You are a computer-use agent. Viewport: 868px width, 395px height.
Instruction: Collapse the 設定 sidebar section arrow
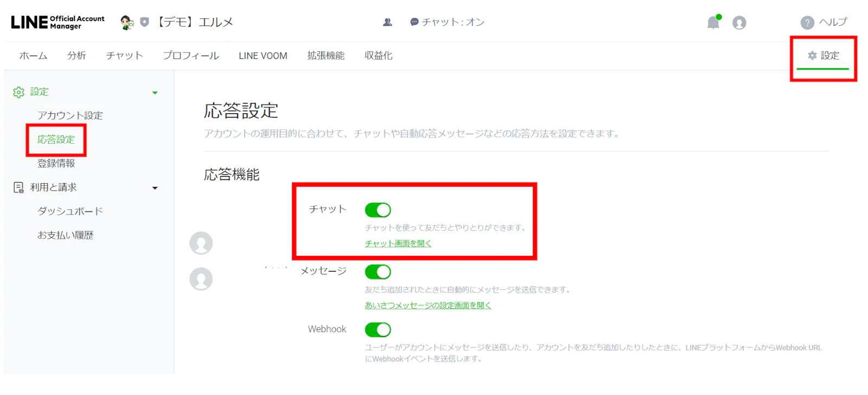(155, 93)
